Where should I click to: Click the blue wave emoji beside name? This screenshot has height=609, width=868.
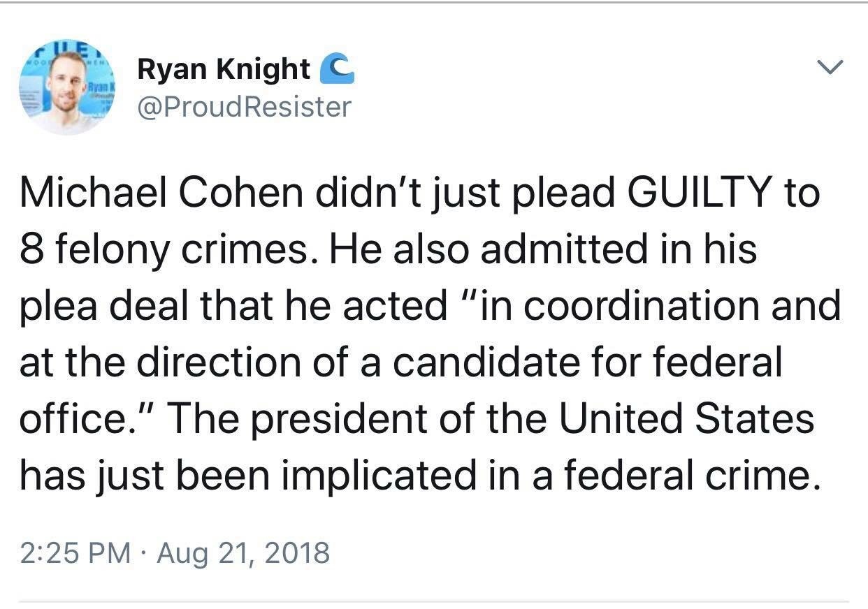(336, 69)
